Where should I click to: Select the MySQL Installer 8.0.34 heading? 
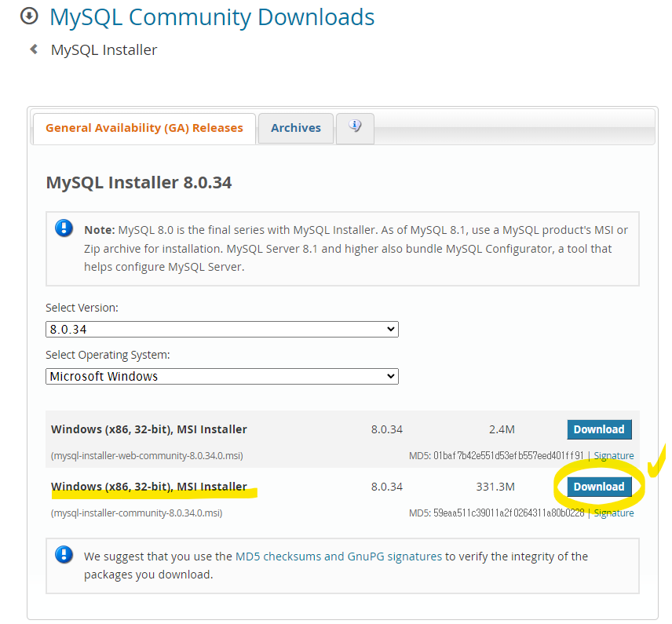pyautogui.click(x=139, y=183)
